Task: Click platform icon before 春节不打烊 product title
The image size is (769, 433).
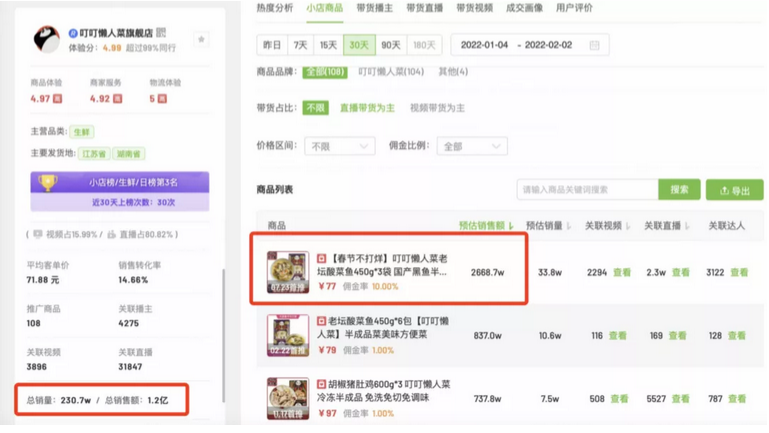Action: pyautogui.click(x=321, y=258)
